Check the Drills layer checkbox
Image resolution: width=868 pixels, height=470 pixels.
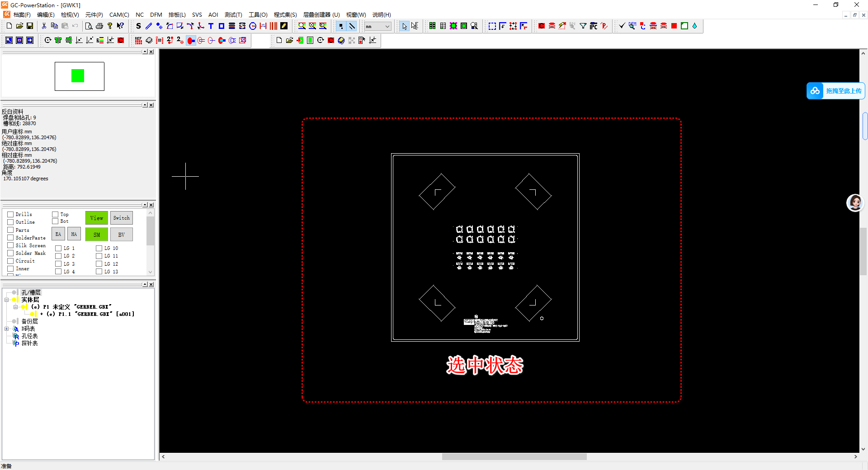point(10,214)
